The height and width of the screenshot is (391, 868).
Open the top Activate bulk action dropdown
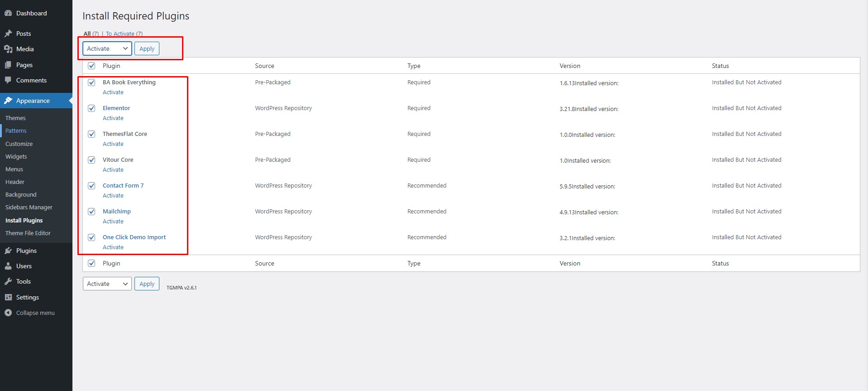point(107,48)
